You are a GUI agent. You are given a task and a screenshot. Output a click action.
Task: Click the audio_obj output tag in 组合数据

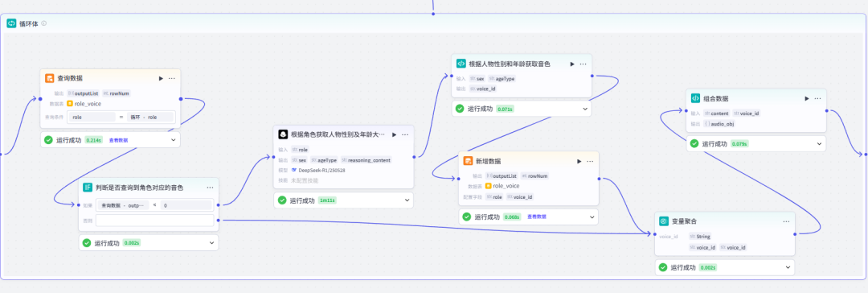pos(719,124)
